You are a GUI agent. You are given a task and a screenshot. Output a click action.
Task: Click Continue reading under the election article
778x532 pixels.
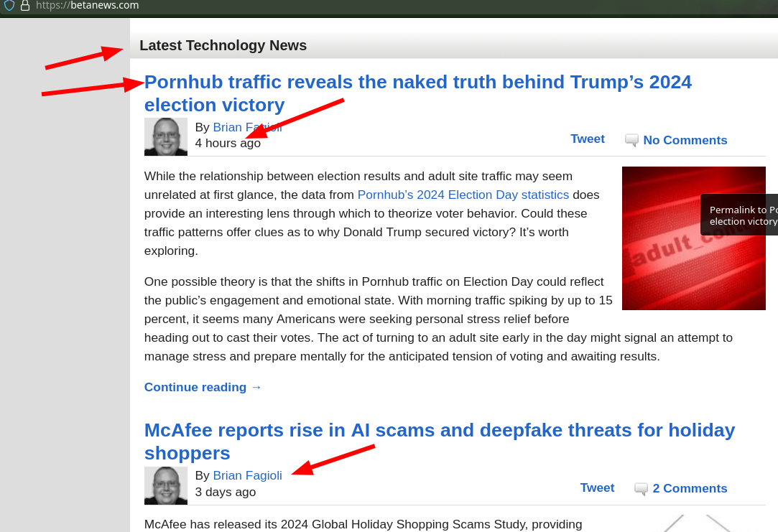[203, 387]
